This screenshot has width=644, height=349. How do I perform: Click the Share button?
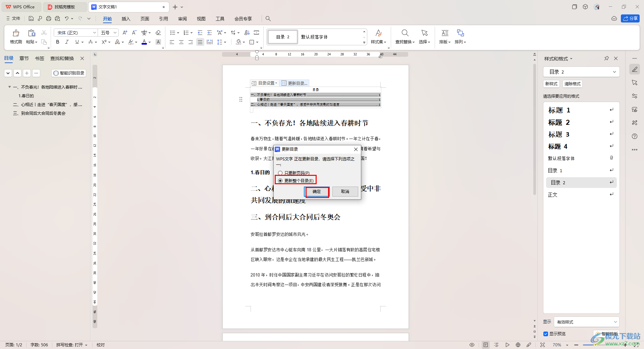click(630, 18)
